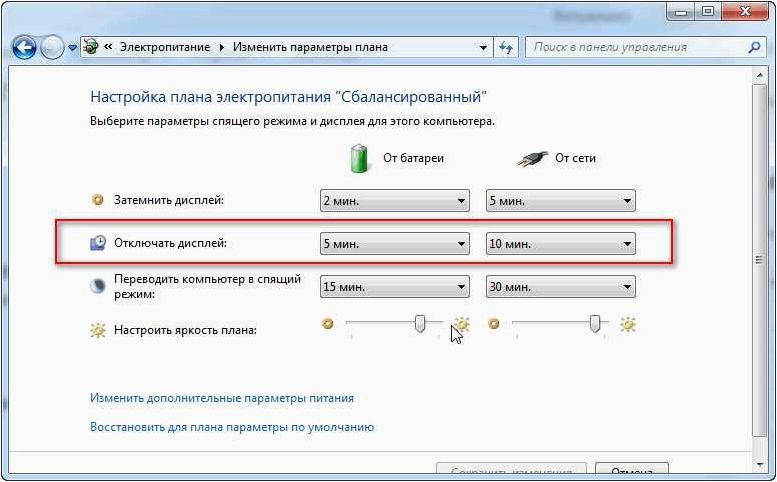This screenshot has height=482, width=777.
Task: Open Отключать дисплей plugged-in dropdown showing 10 мин.
Action: click(560, 244)
